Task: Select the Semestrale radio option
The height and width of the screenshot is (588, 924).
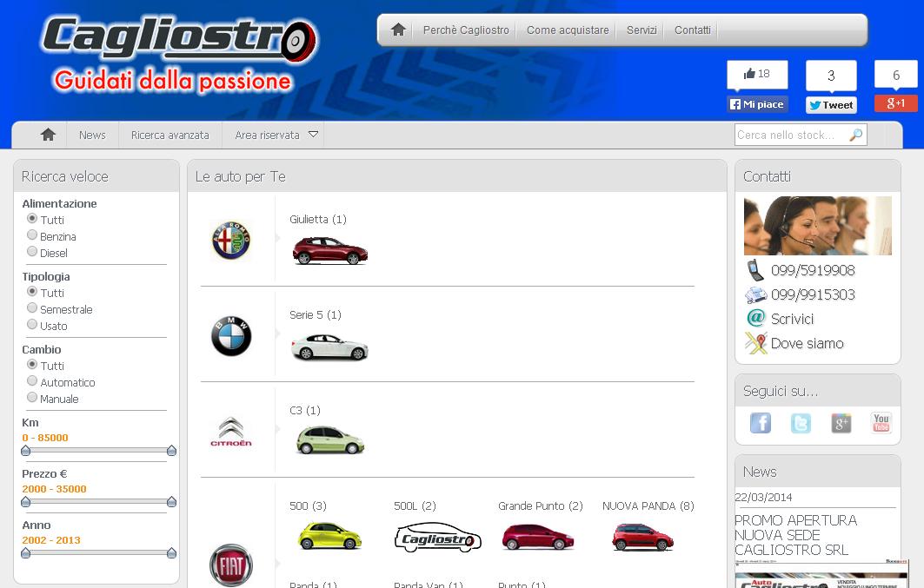Action: pos(32,307)
